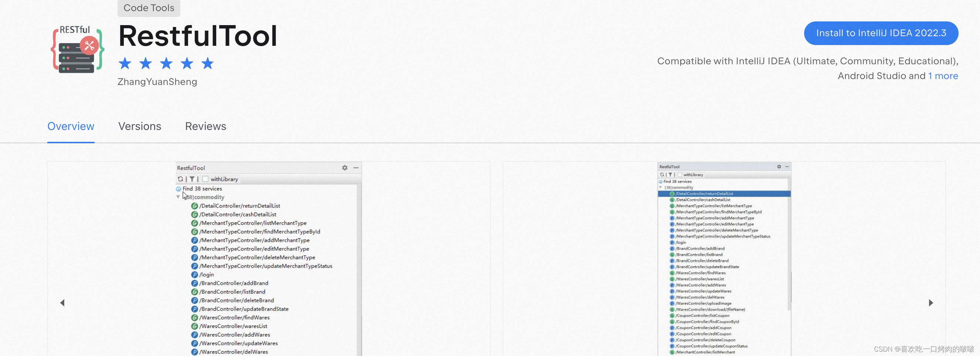Click the Code Tools category tag
The height and width of the screenshot is (356, 980).
point(149,8)
